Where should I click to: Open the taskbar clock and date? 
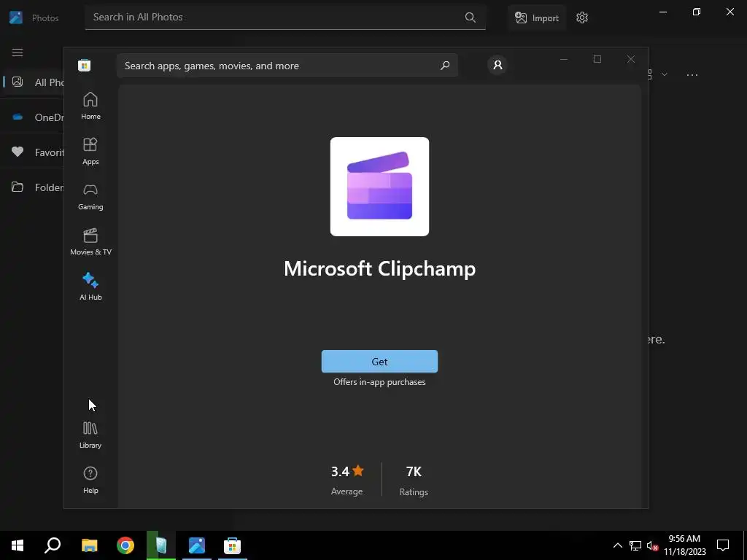point(685,545)
